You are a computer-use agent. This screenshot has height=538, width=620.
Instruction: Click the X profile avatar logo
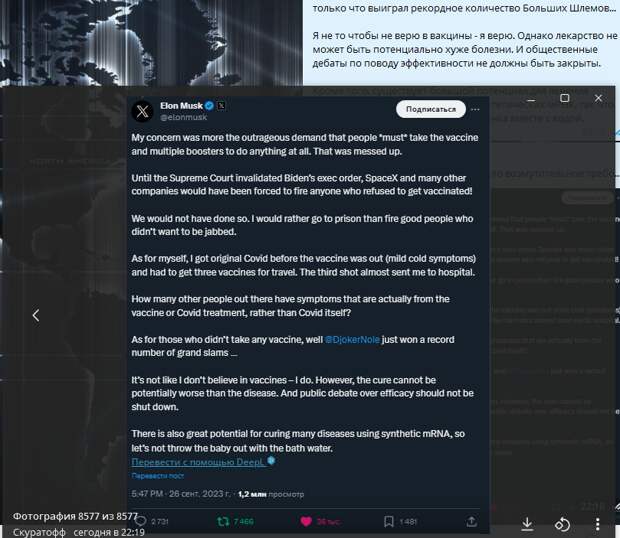click(x=142, y=111)
